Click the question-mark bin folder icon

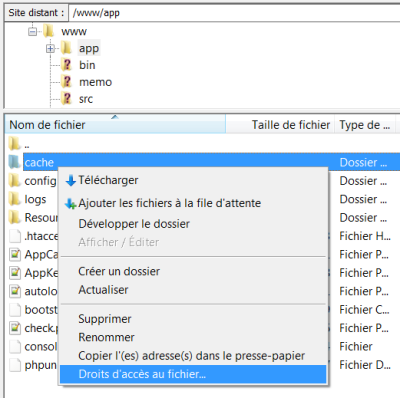pyautogui.click(x=66, y=65)
